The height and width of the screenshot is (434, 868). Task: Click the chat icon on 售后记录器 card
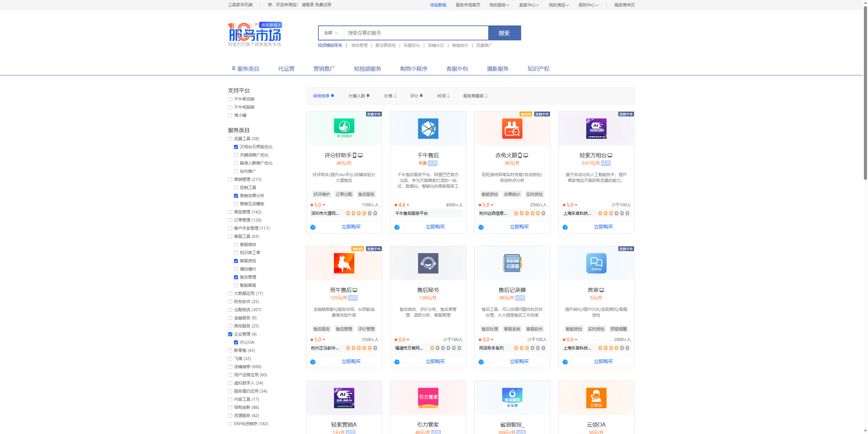(481, 362)
